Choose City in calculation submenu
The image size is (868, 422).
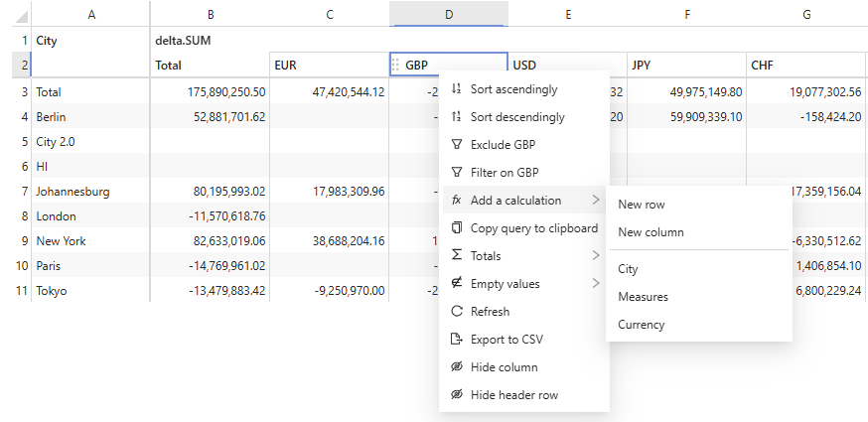[x=699, y=269]
